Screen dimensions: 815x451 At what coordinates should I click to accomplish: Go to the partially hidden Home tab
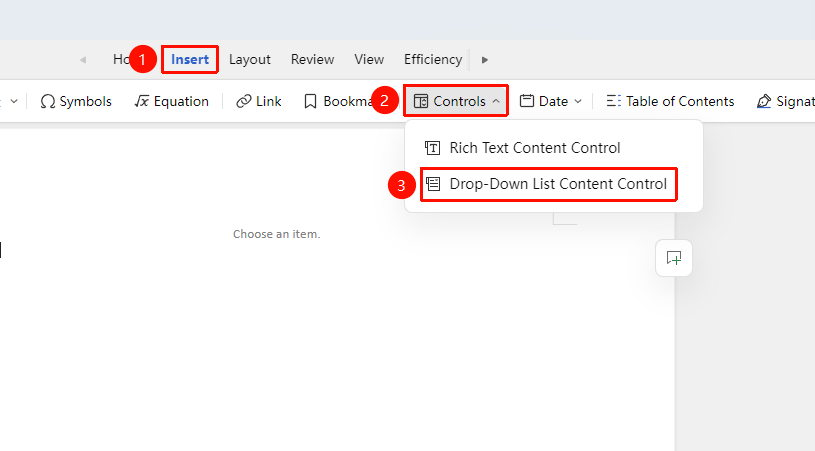click(121, 60)
